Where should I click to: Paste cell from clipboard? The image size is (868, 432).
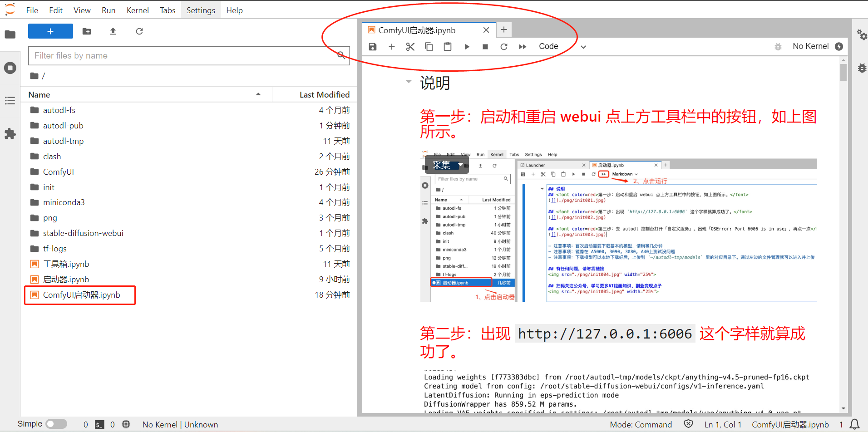(x=448, y=47)
